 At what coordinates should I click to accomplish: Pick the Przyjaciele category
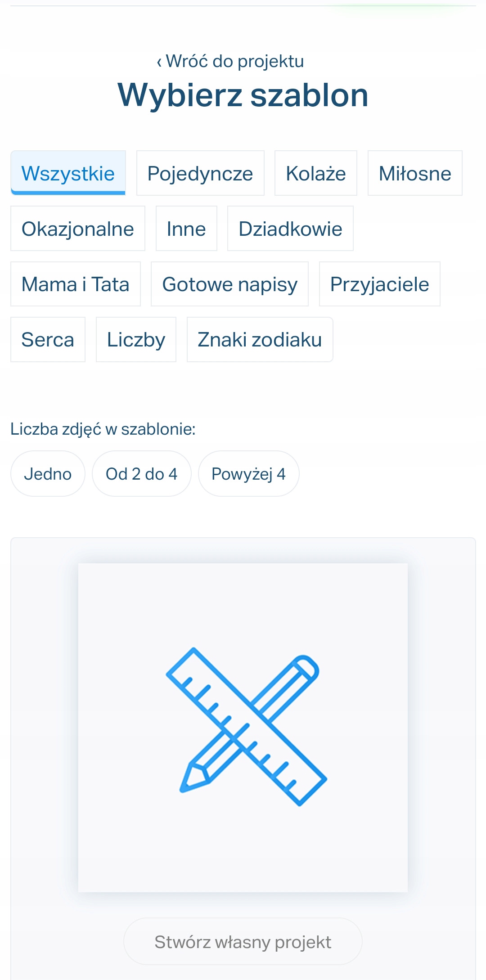tap(379, 284)
